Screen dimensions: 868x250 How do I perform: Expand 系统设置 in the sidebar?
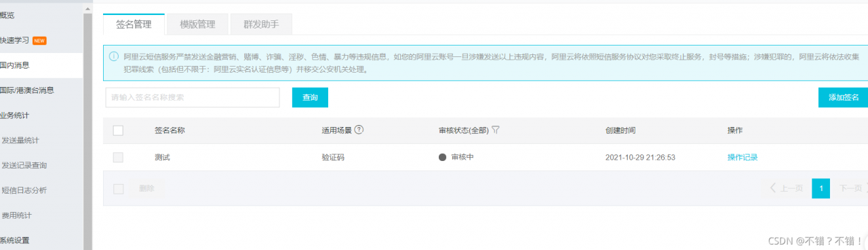click(x=15, y=240)
